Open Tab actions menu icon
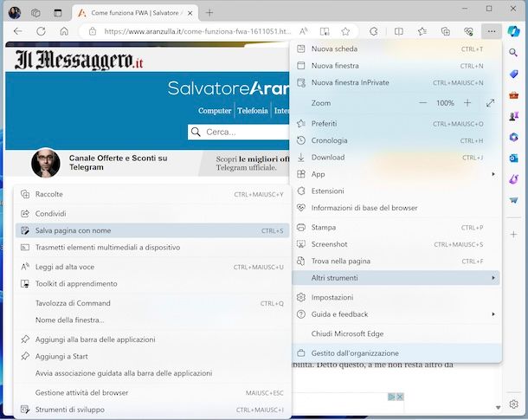 (x=58, y=13)
